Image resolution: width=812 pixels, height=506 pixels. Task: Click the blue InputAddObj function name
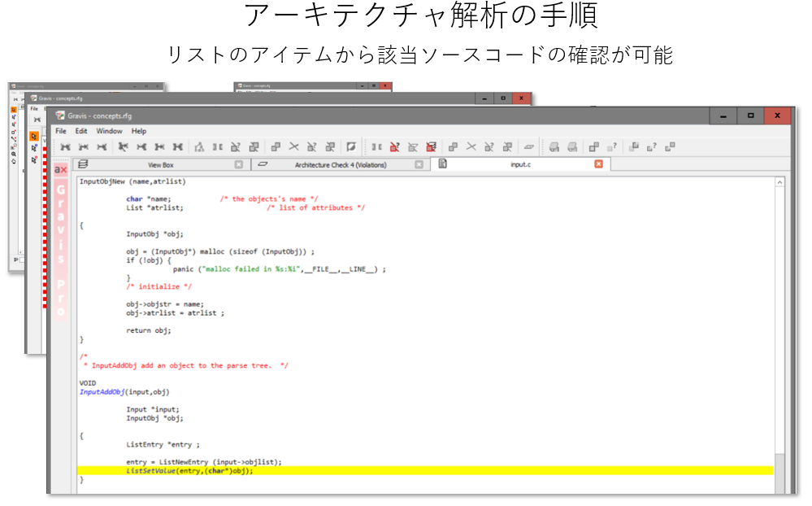(102, 391)
